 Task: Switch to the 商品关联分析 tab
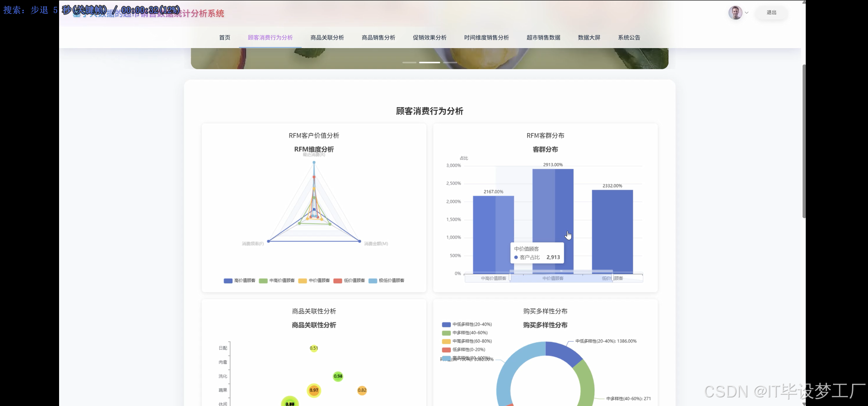click(x=327, y=38)
